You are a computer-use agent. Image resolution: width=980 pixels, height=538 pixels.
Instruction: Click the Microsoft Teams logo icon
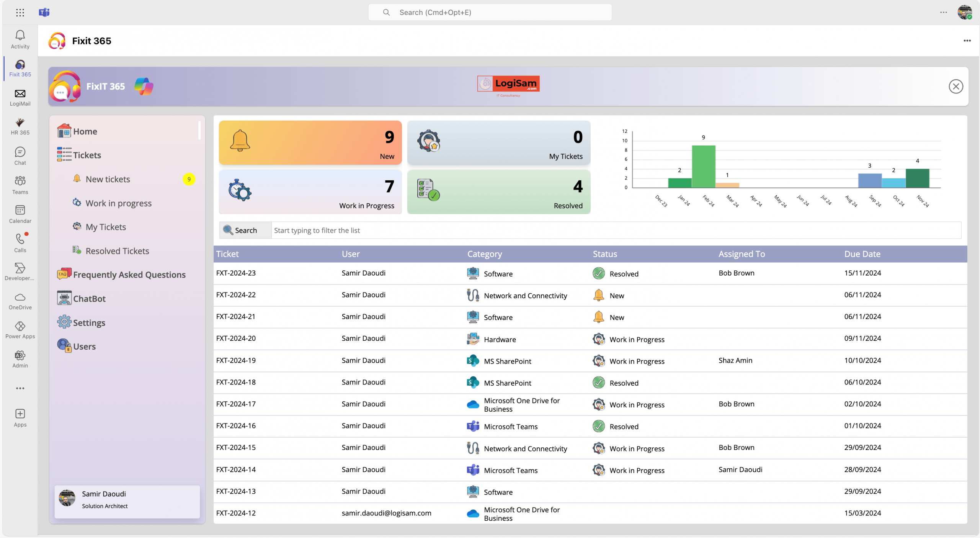point(44,13)
